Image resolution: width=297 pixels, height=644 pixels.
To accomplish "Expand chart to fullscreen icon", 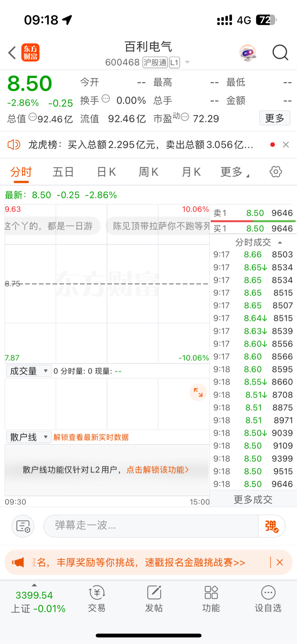I will point(198,392).
